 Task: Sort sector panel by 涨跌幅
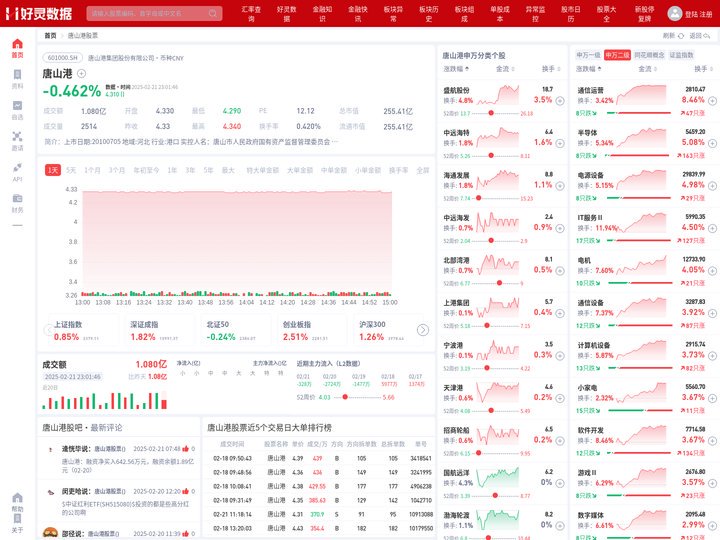[x=589, y=69]
